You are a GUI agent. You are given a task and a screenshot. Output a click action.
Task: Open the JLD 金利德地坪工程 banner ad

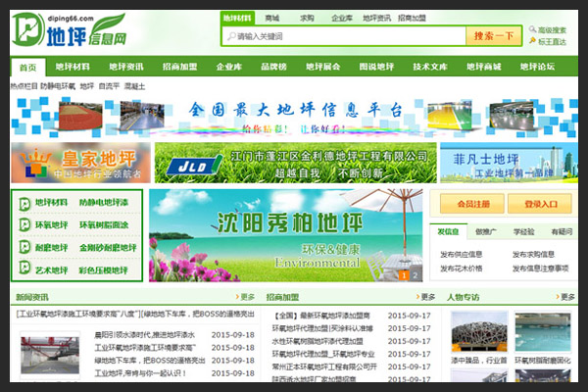click(296, 163)
